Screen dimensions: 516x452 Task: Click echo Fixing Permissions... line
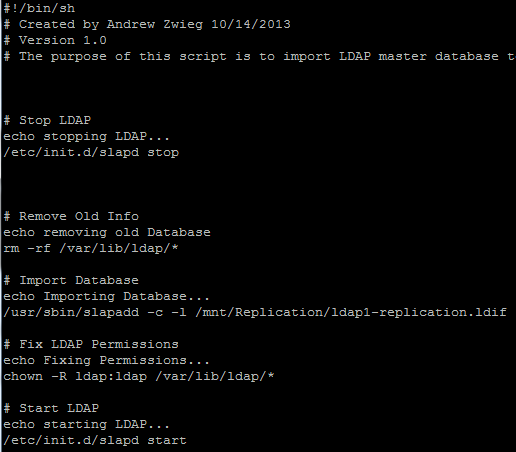106,360
